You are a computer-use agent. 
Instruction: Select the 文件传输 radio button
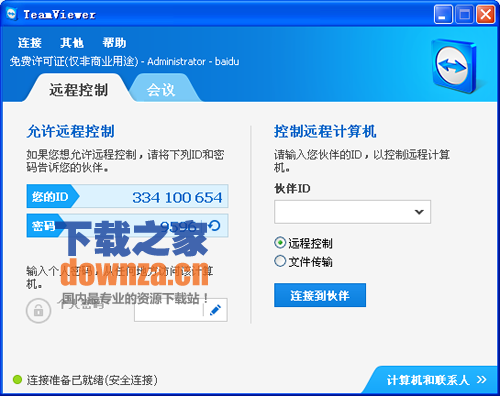(280, 261)
